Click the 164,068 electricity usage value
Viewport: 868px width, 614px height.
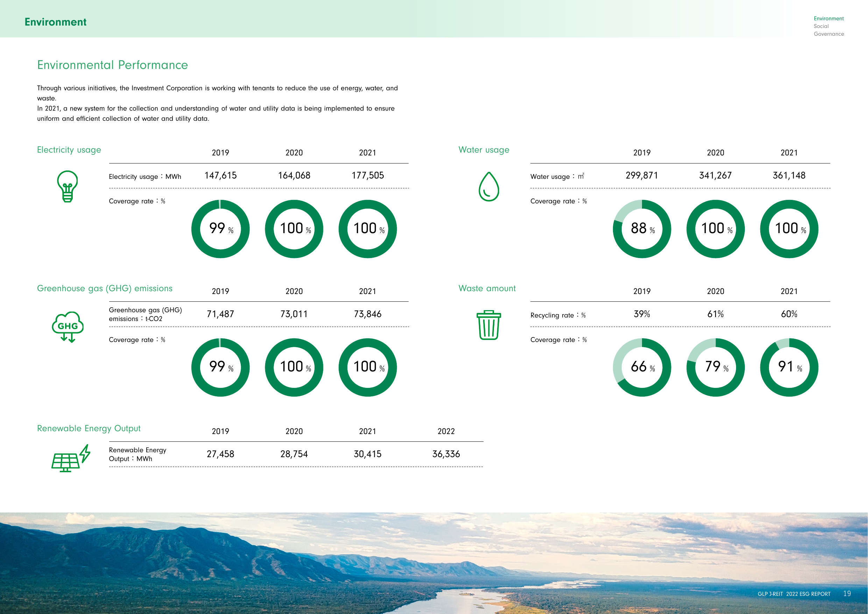pos(294,175)
